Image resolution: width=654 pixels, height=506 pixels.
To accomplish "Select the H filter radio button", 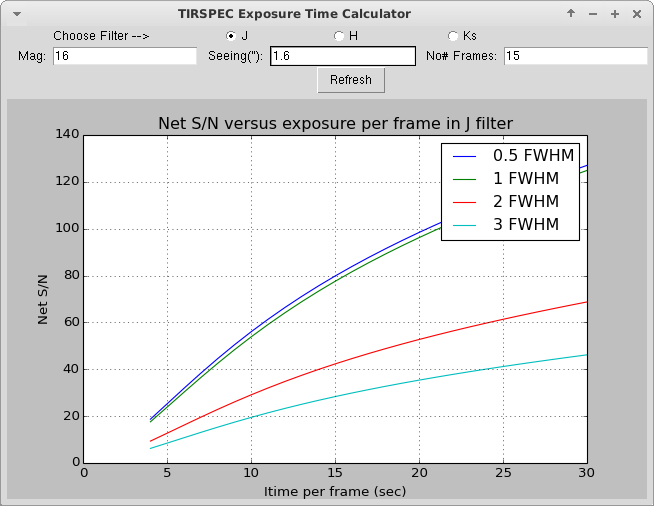I will [339, 36].
